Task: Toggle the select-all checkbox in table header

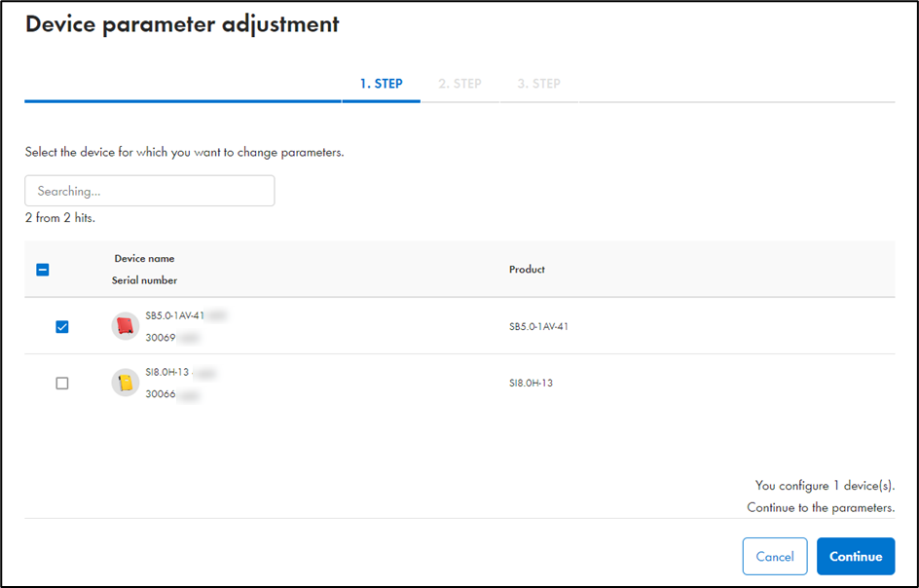Action: [x=42, y=270]
